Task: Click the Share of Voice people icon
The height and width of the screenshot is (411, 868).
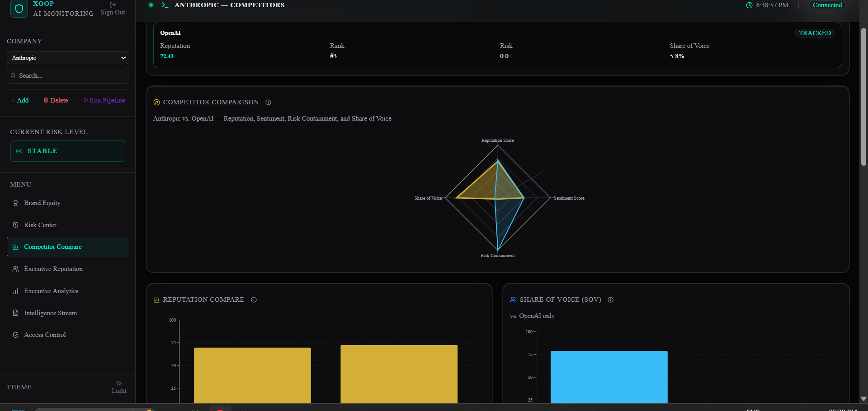Action: [513, 299]
